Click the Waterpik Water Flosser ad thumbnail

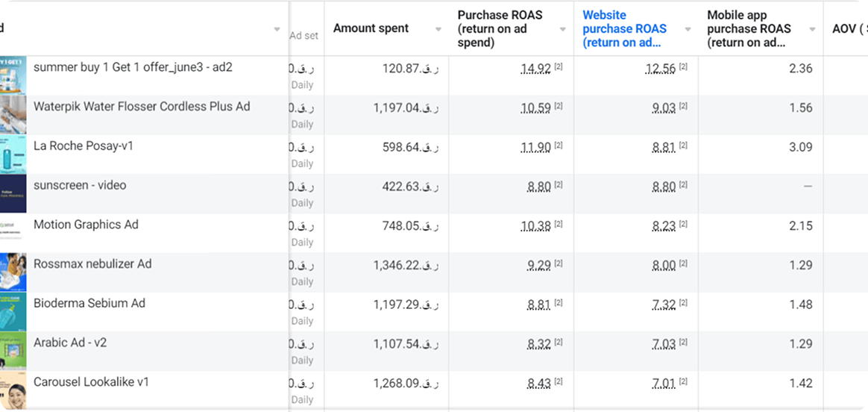pos(13,115)
